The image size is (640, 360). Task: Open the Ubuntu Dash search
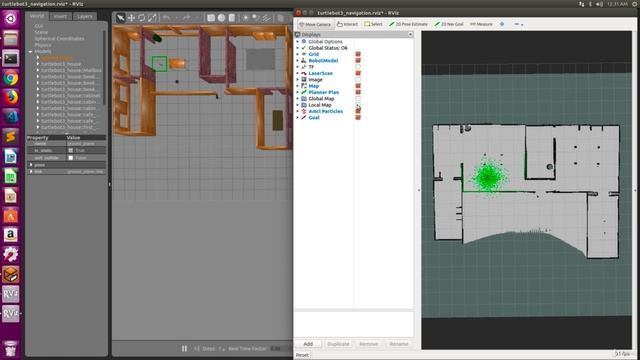click(11, 18)
